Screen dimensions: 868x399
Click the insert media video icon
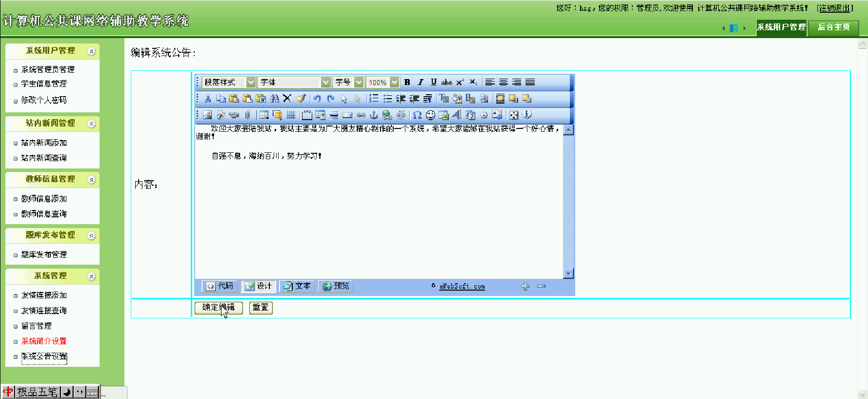(234, 115)
